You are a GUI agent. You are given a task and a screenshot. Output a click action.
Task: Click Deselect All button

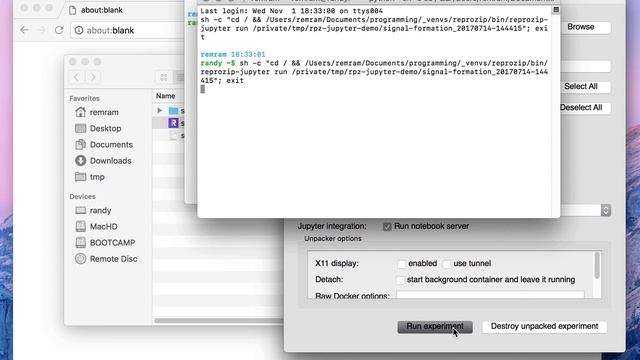(x=580, y=108)
